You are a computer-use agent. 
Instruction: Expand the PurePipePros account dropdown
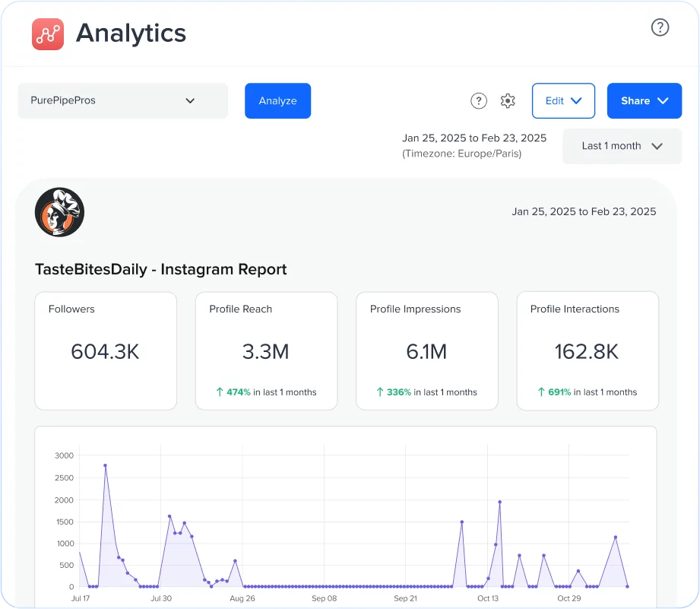(189, 100)
